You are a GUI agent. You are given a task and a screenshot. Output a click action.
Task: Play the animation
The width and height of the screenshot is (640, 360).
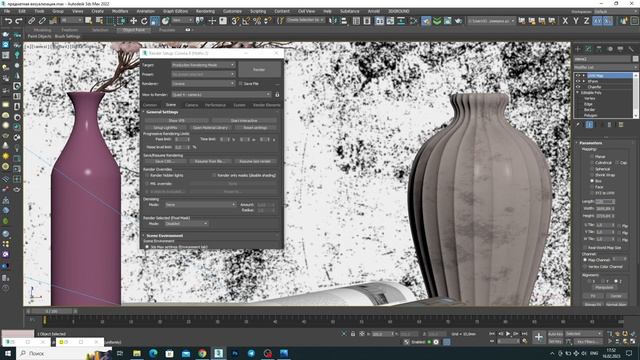pyautogui.click(x=508, y=334)
